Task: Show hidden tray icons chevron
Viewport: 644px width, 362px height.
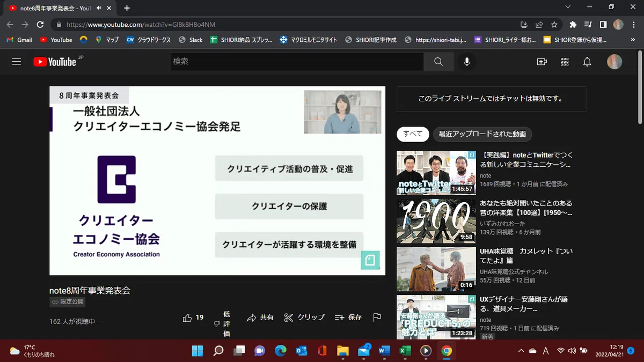Action: 521,351
